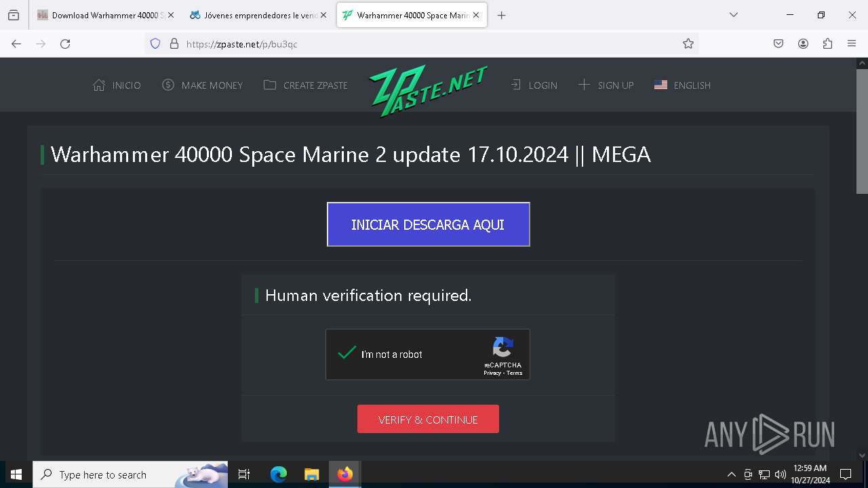This screenshot has height=488, width=868.
Task: Click the ZPaste.net logo
Action: coord(428,90)
